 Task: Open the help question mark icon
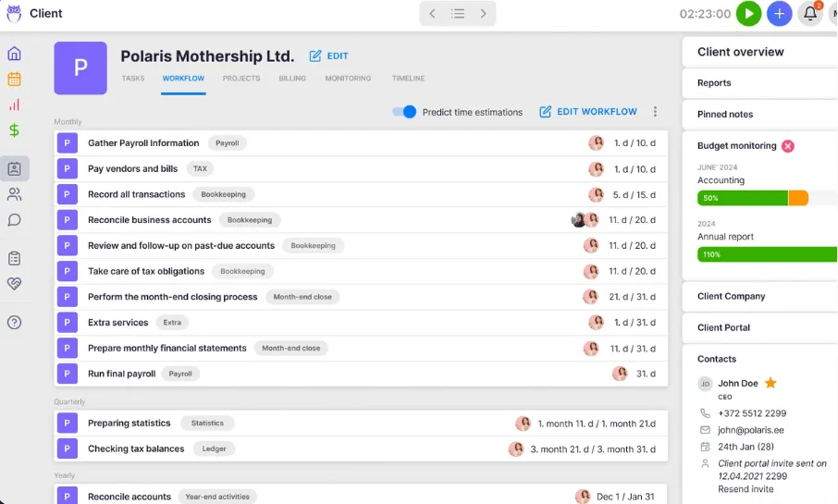click(15, 322)
